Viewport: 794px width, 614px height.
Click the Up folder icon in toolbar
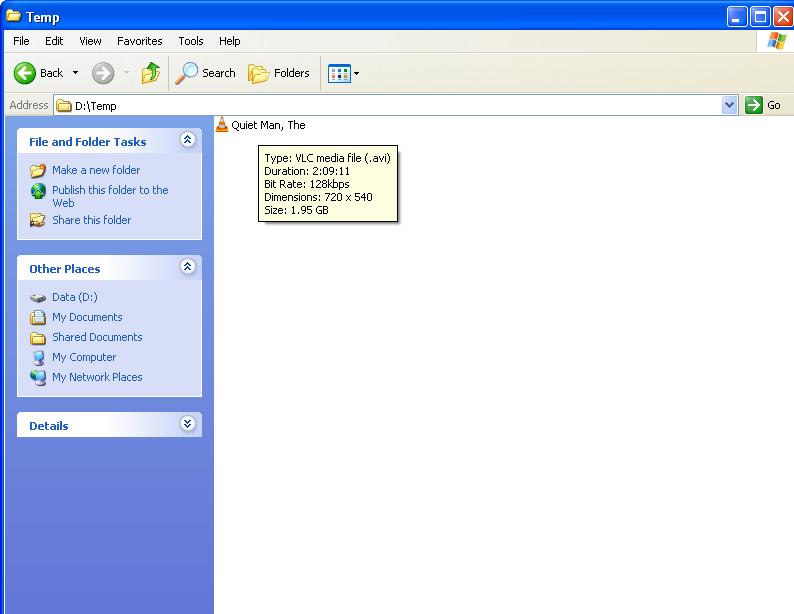click(151, 73)
